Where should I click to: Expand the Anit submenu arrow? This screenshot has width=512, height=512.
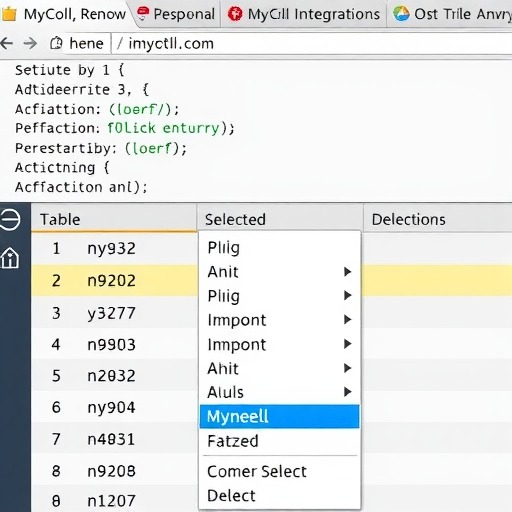coord(347,272)
